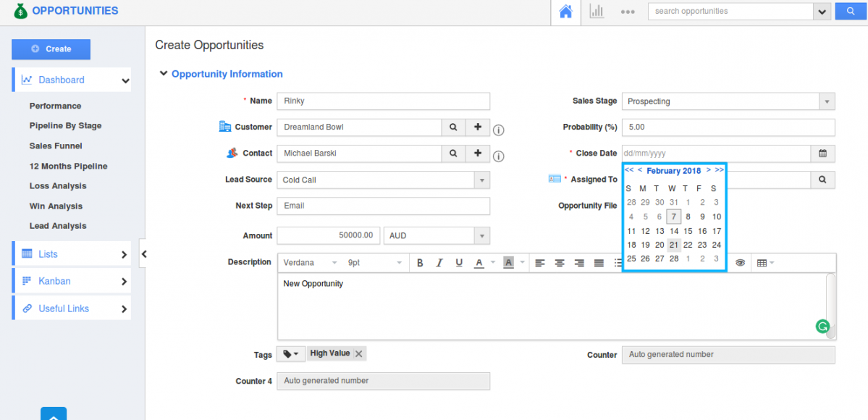Click the Home icon in top bar
The image size is (868, 420).
566,12
